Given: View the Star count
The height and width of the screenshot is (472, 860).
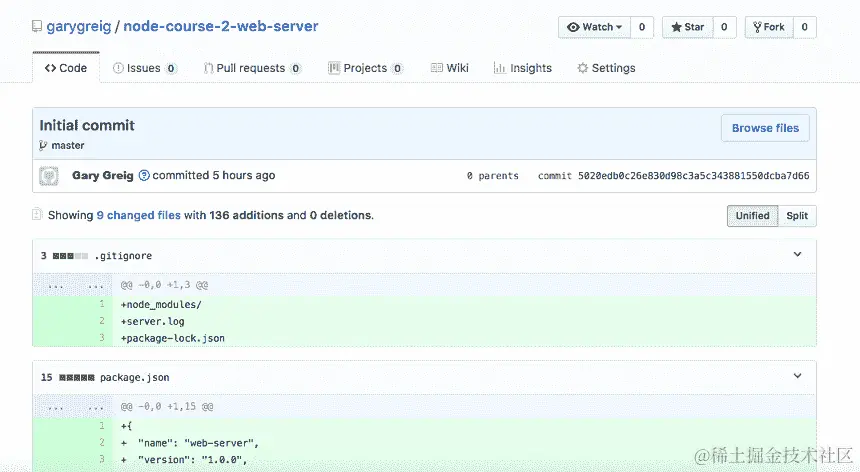Looking at the screenshot, I should pyautogui.click(x=724, y=27).
